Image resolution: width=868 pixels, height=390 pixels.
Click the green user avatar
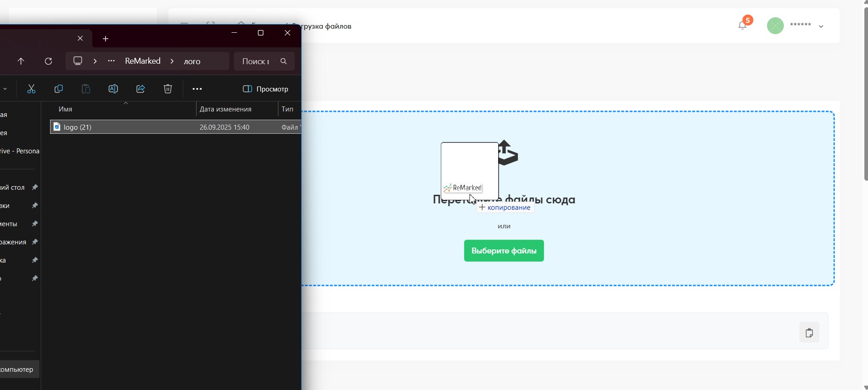[x=776, y=25]
